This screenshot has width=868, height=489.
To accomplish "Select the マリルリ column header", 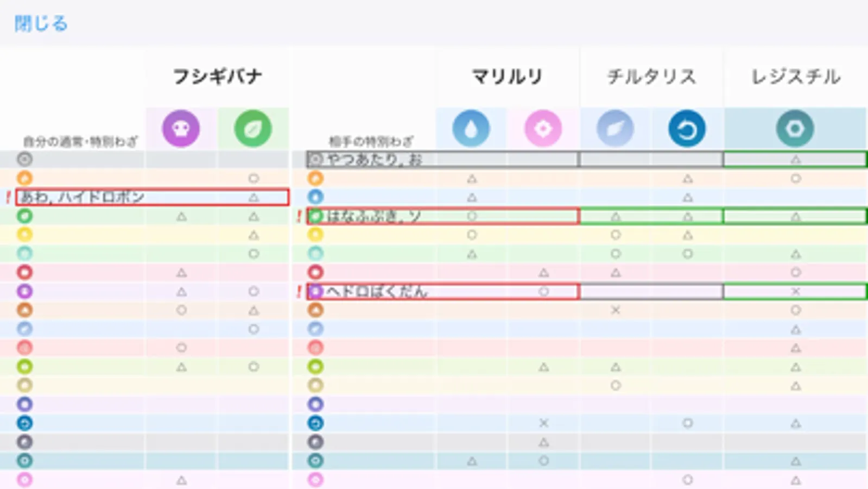I will tap(507, 76).
